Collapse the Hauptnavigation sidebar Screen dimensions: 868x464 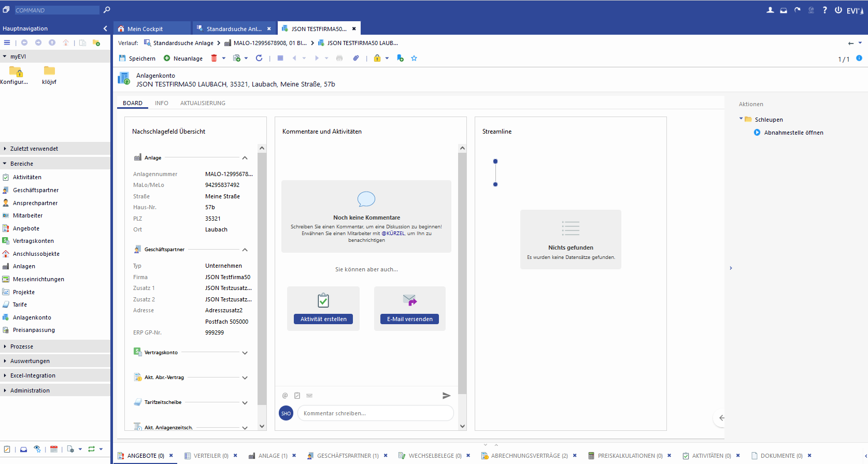point(105,28)
